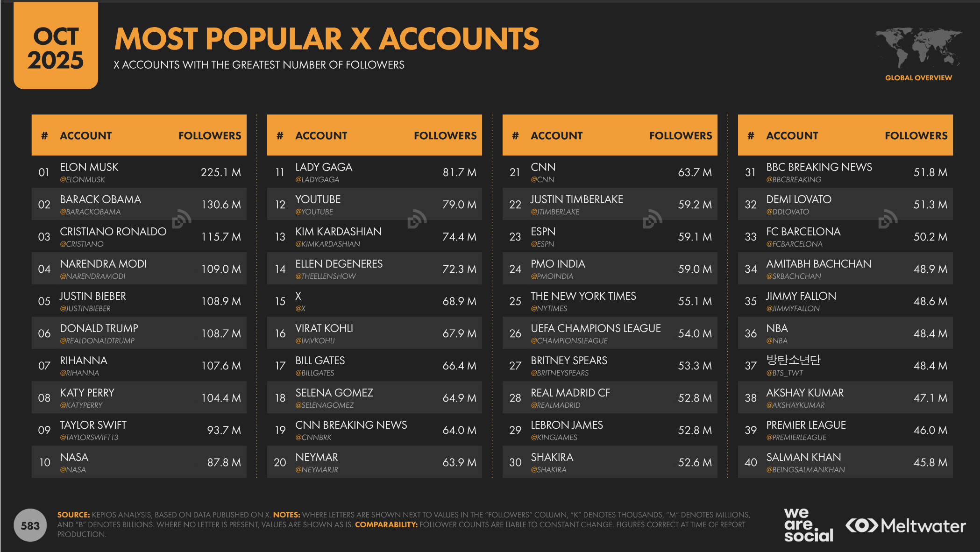Select the BBC Breaking News account name
This screenshot has width=980, height=552.
point(819,167)
